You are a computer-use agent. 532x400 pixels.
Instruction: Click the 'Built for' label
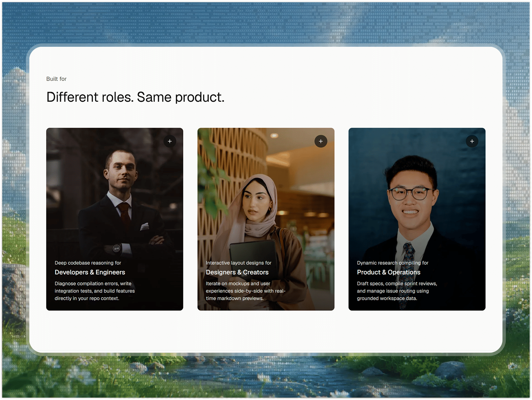56,79
